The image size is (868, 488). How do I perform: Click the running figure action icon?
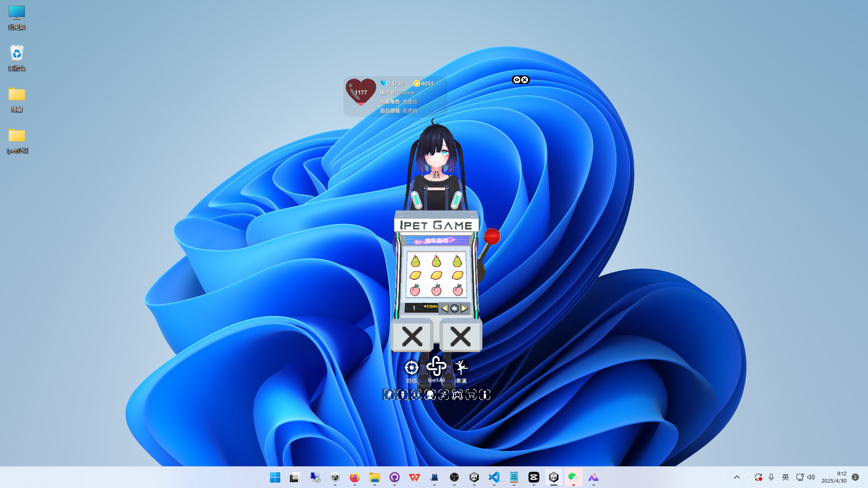pos(443,395)
